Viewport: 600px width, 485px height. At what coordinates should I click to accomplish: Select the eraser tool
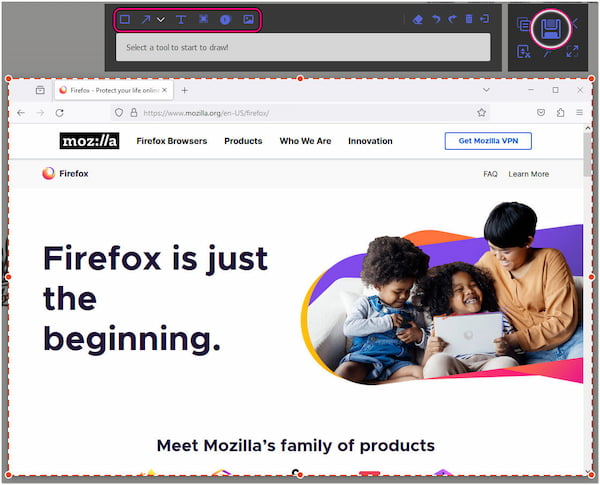(x=418, y=19)
